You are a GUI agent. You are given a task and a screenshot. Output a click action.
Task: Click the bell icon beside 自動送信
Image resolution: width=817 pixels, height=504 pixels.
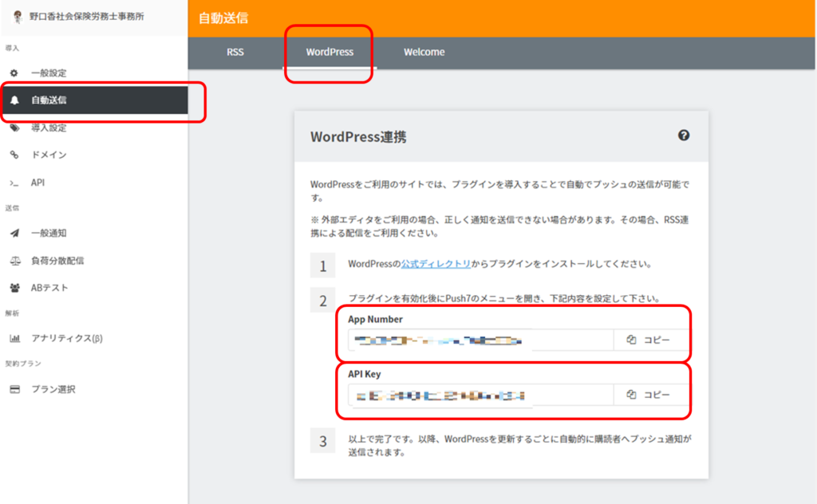pyautogui.click(x=14, y=100)
